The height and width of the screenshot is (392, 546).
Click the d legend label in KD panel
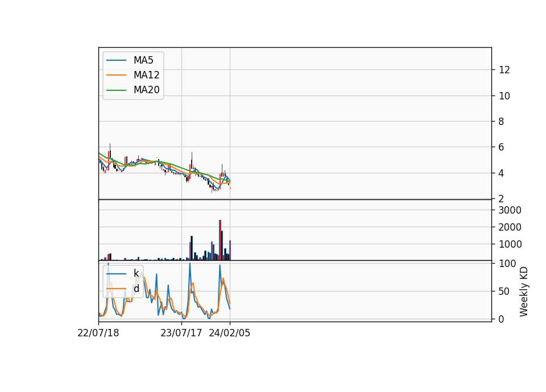[136, 289]
